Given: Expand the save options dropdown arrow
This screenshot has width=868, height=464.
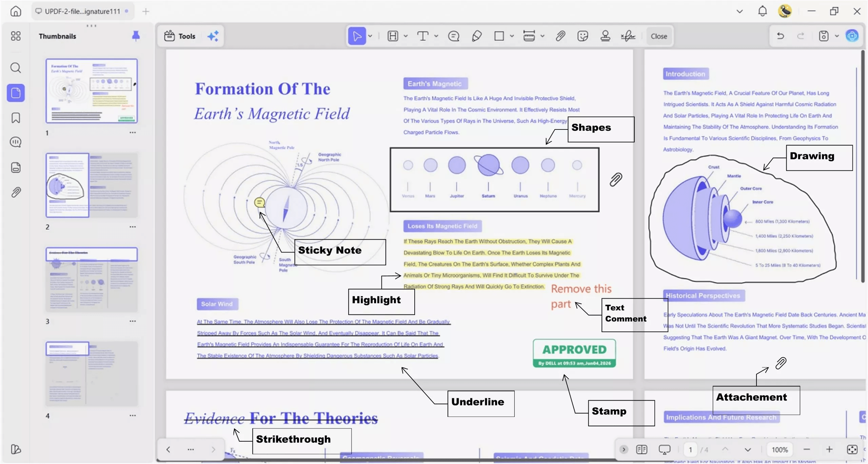Looking at the screenshot, I should click(836, 36).
